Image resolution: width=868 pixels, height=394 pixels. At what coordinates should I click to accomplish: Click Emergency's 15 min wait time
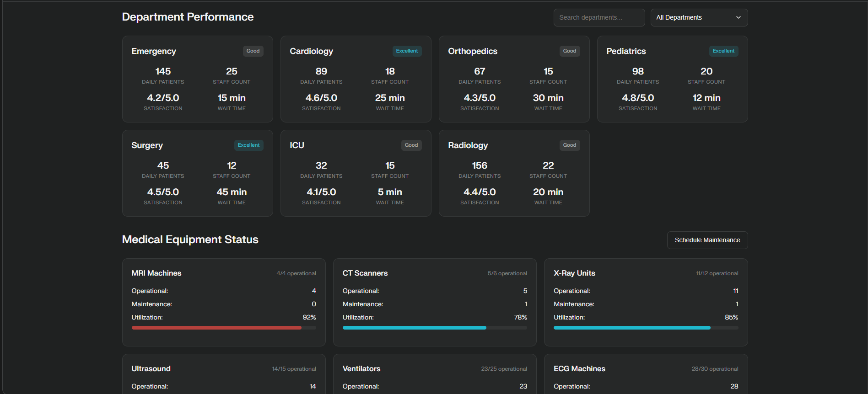coord(232,98)
